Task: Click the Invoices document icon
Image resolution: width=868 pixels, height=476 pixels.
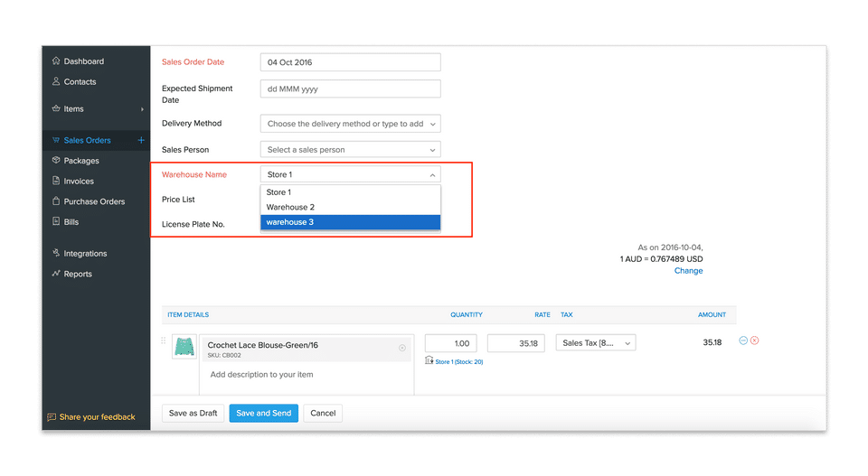Action: click(56, 181)
